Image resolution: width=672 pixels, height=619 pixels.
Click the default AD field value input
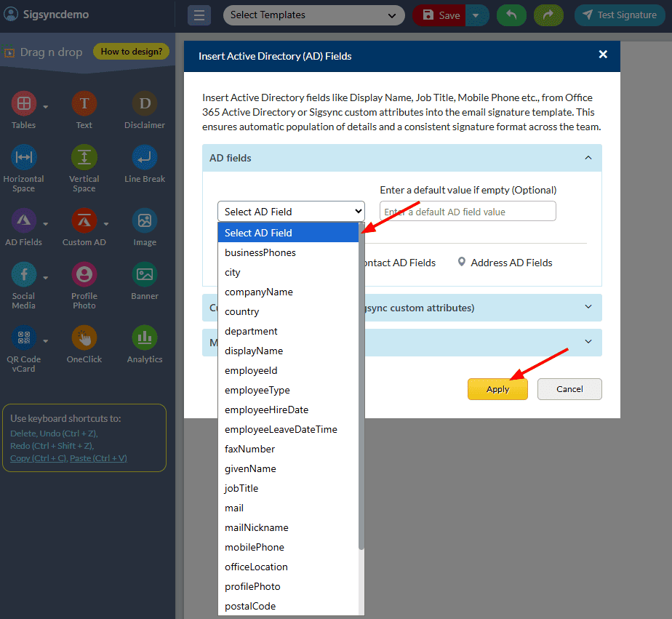[x=468, y=212]
